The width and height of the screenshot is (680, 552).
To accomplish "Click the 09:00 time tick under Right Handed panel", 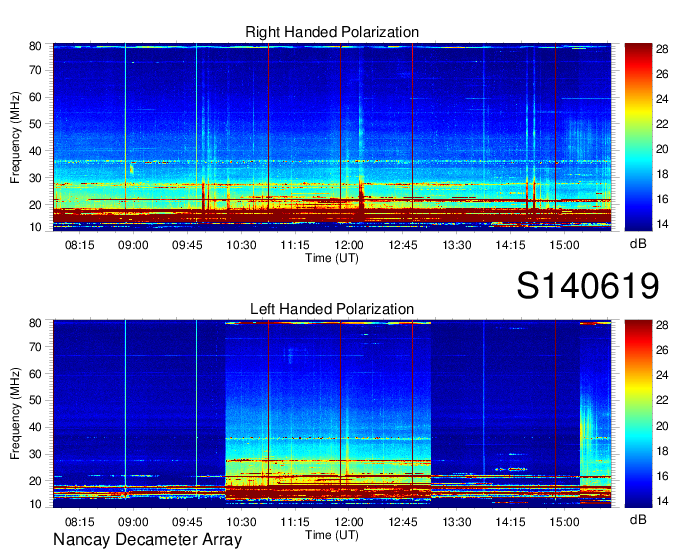I will (x=133, y=245).
